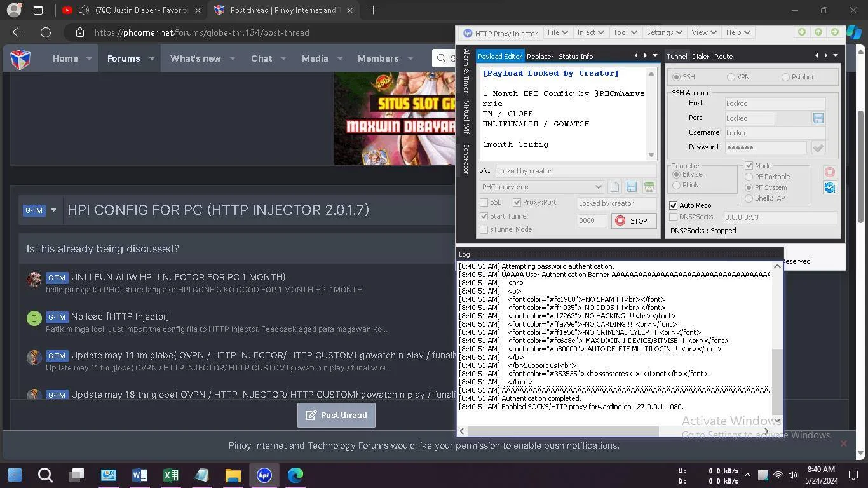868x488 pixels.
Task: Open Microsoft Edge from the taskbar
Action: (x=295, y=475)
